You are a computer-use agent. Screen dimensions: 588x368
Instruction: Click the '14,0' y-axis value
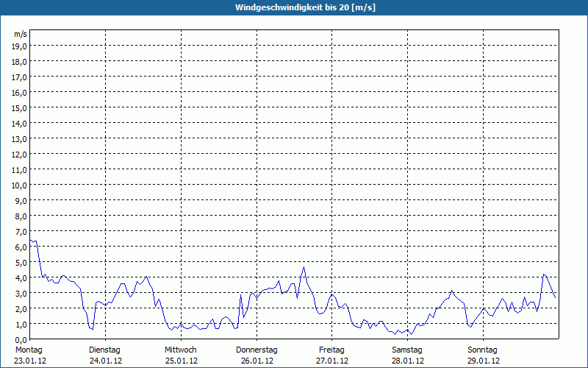[x=20, y=124]
